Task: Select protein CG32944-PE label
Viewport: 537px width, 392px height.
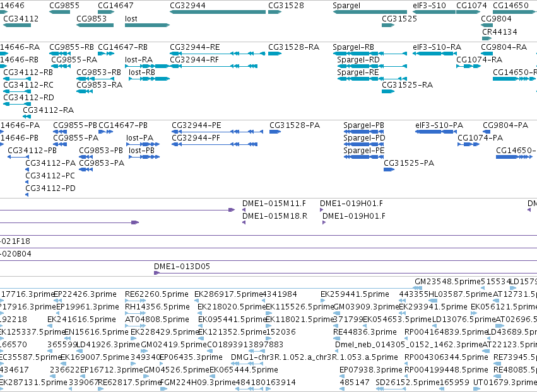Action: (x=197, y=125)
